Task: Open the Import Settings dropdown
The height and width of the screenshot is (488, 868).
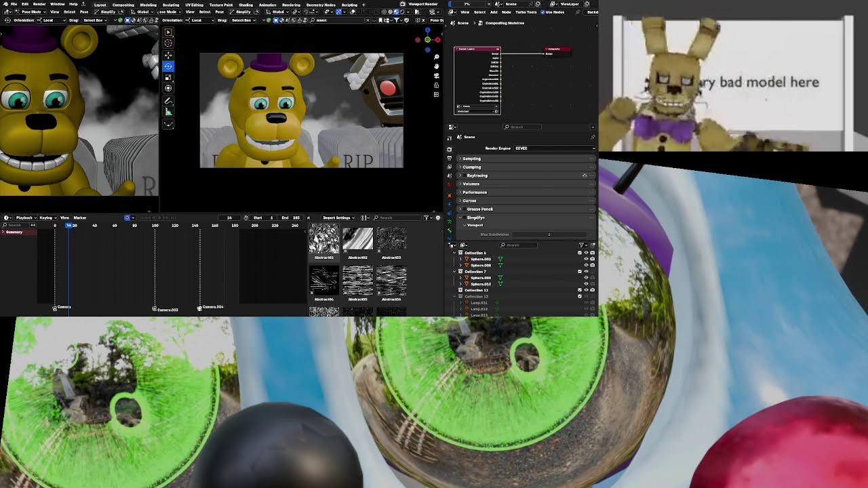Action: pos(338,218)
